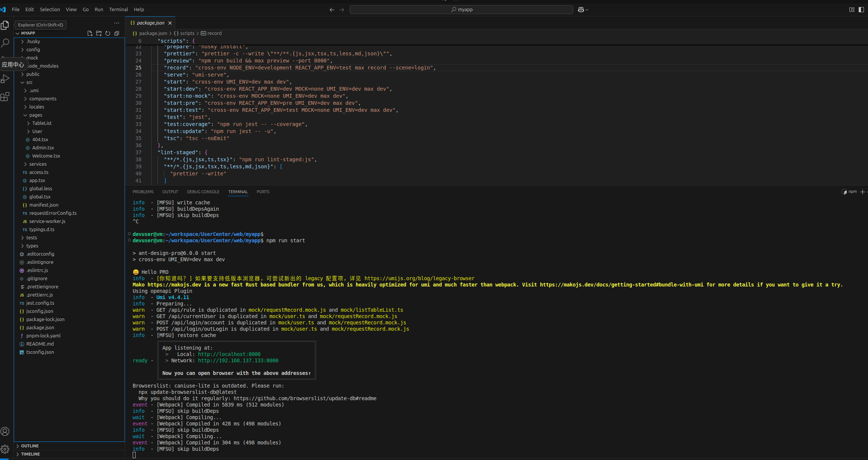The height and width of the screenshot is (460, 868).
Task: Switch to the PORTS panel tab
Action: pos(263,192)
